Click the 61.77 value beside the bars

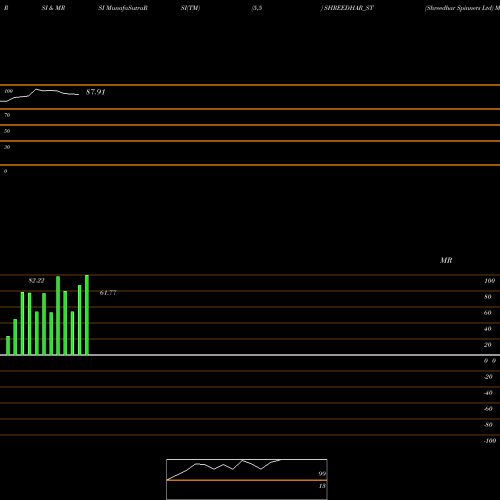108,293
